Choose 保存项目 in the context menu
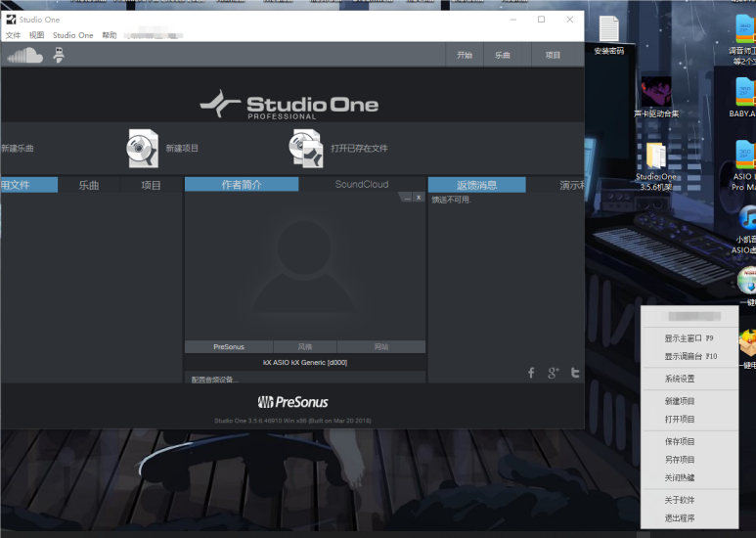This screenshot has width=756, height=538. [689, 441]
